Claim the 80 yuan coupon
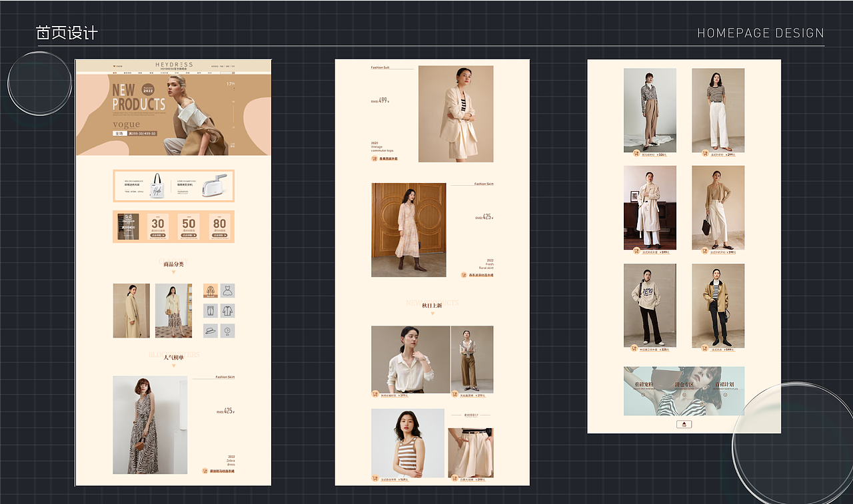This screenshot has width=853, height=504. coord(220,226)
